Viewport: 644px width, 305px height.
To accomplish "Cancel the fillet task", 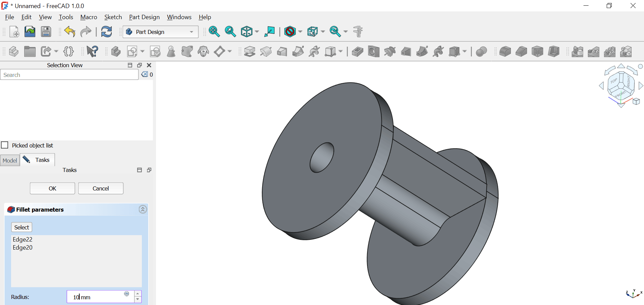I will coord(101,188).
